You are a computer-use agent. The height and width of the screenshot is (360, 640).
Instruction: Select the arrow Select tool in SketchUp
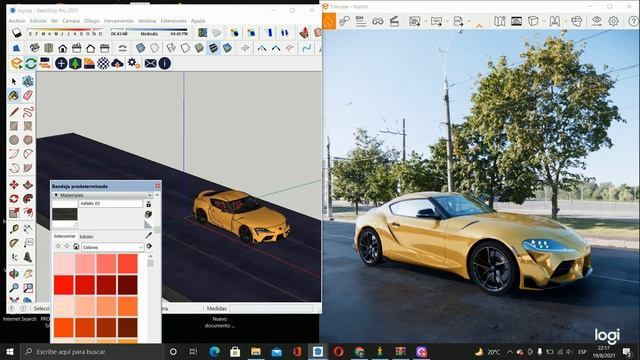pos(14,82)
